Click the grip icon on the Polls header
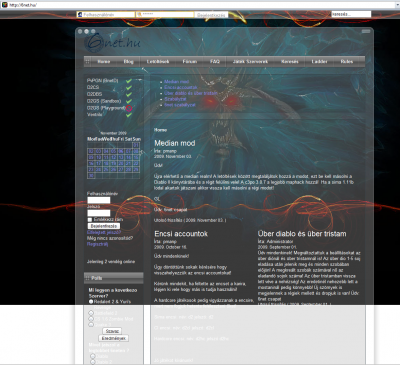Viewport: 400px width, 365px height. click(87, 278)
